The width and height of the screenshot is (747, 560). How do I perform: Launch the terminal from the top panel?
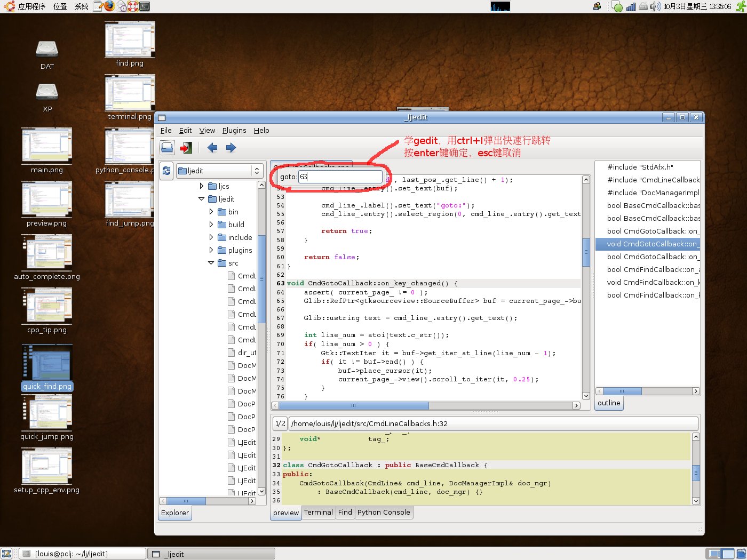tap(145, 6)
